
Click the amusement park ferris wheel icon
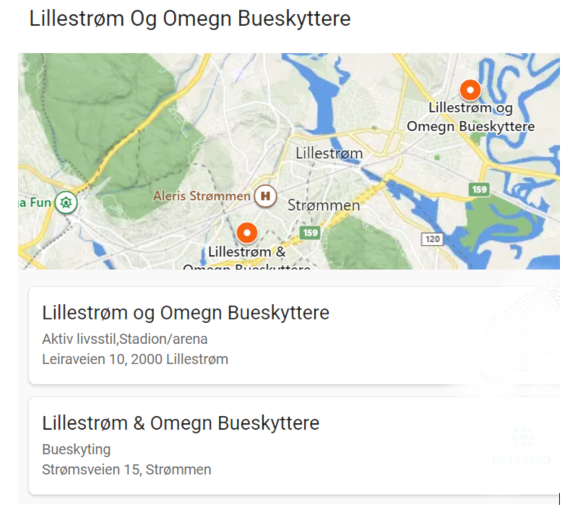tap(66, 203)
